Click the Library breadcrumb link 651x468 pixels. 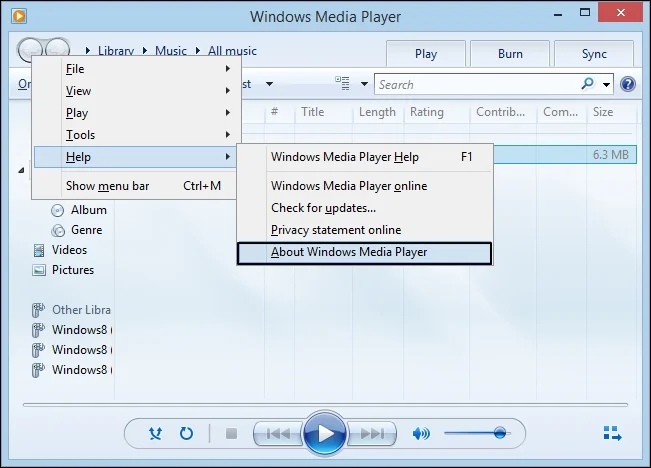click(116, 51)
